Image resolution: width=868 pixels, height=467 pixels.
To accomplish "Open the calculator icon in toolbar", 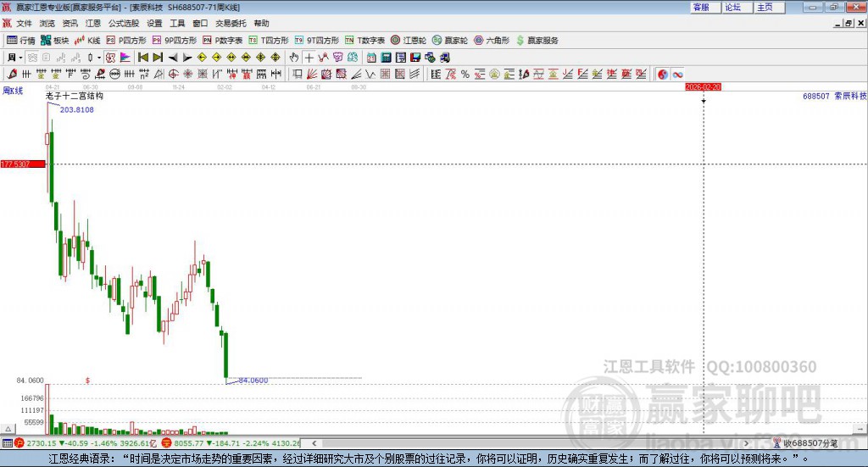I will pos(386,58).
